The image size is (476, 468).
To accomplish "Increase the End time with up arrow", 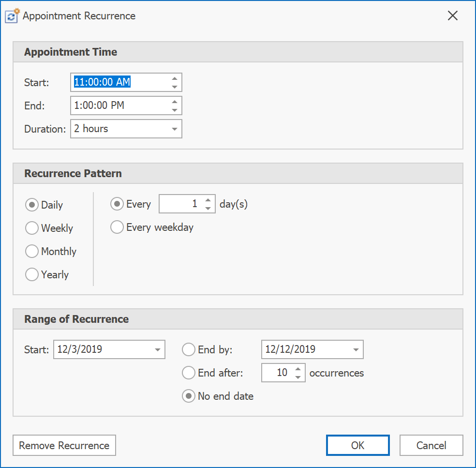I will pyautogui.click(x=175, y=101).
